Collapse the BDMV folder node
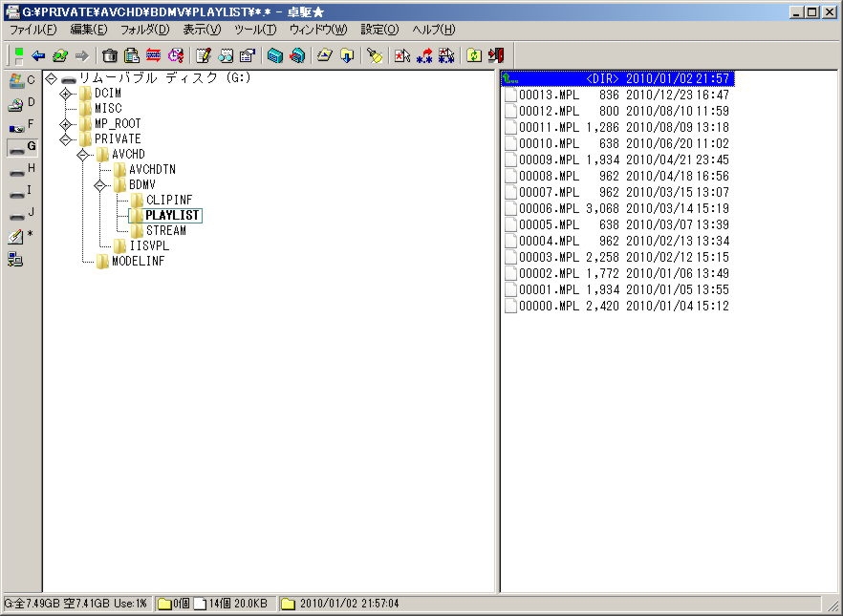Screen dimensions: 843x616 point(100,185)
